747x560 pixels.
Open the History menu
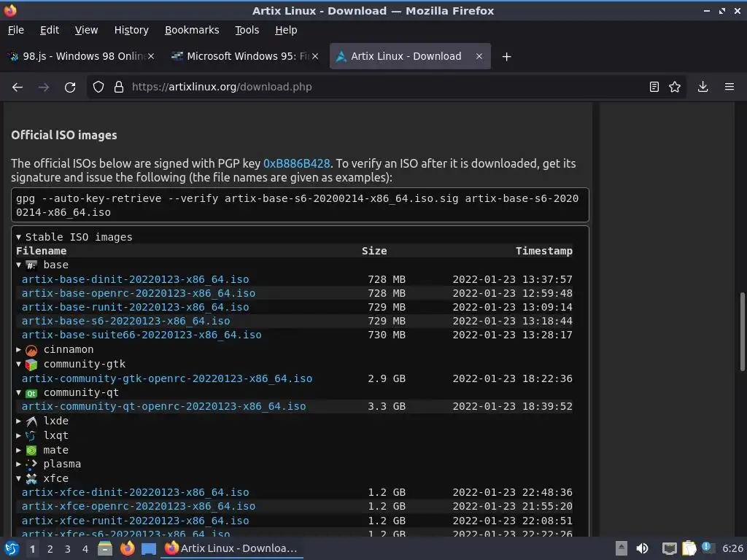click(131, 30)
